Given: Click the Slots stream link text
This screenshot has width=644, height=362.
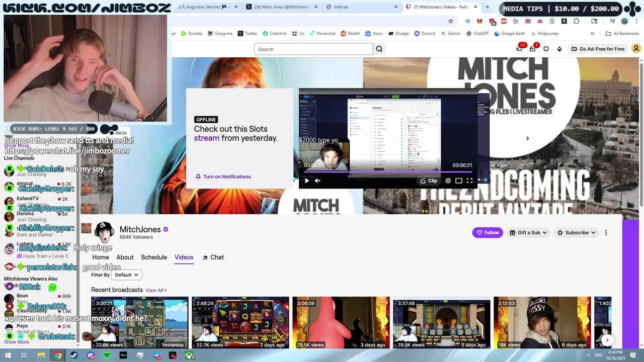Looking at the screenshot, I should [x=207, y=138].
